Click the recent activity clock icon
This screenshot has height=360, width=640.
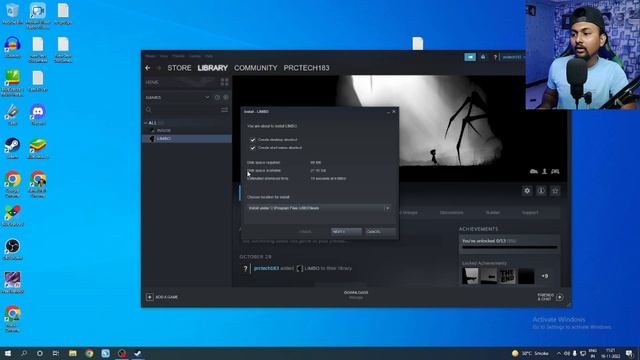coord(217,98)
